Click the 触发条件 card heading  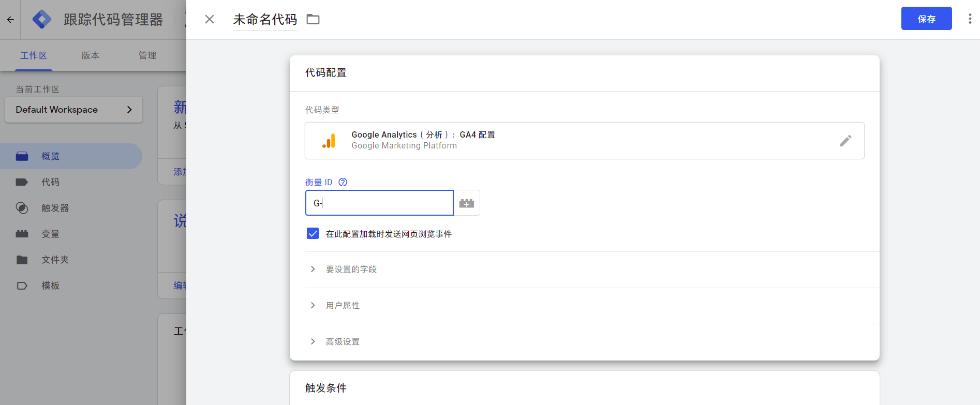point(325,388)
